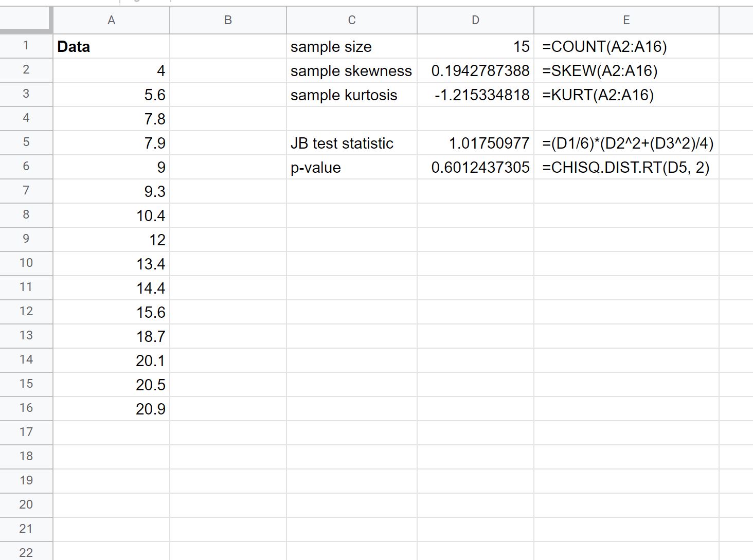Select column B header
The height and width of the screenshot is (560, 753).
tap(228, 20)
